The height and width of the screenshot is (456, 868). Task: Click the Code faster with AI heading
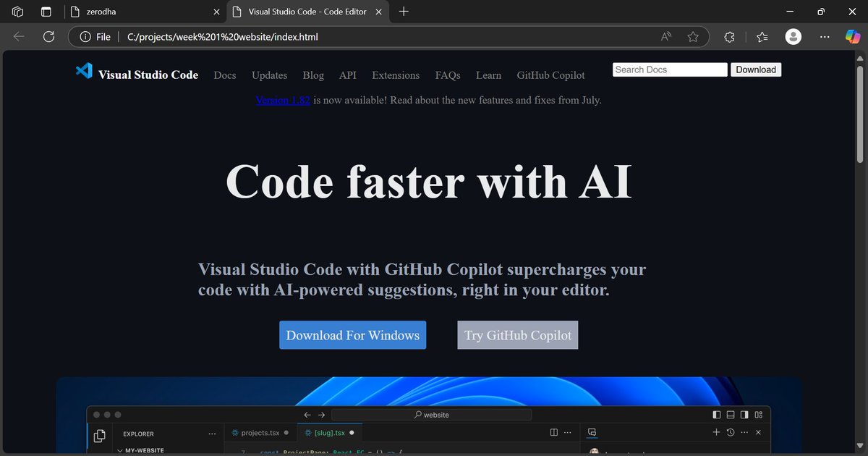pyautogui.click(x=429, y=180)
